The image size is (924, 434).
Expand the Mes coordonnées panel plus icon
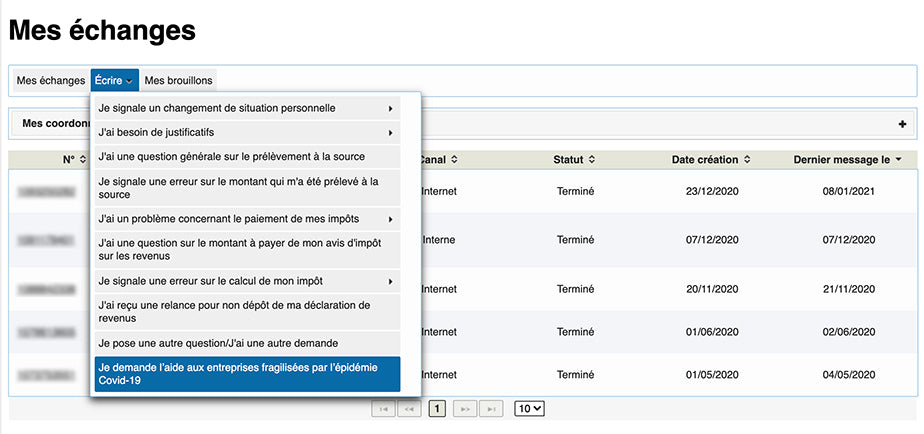(x=902, y=124)
